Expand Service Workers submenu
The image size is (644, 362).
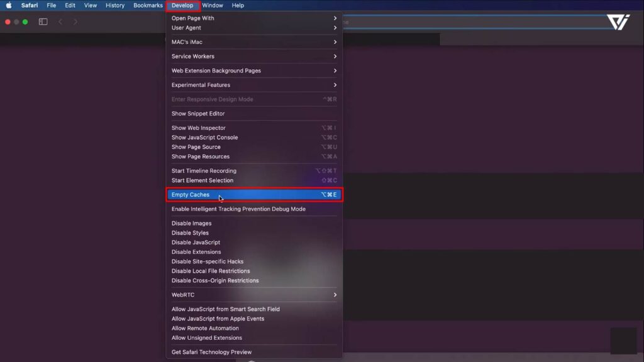(x=254, y=56)
